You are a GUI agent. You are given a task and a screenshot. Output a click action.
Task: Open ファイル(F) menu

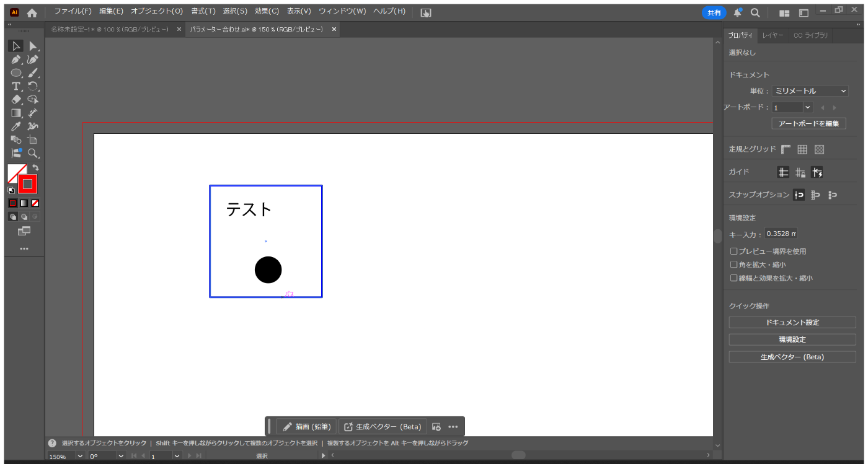[x=73, y=12]
